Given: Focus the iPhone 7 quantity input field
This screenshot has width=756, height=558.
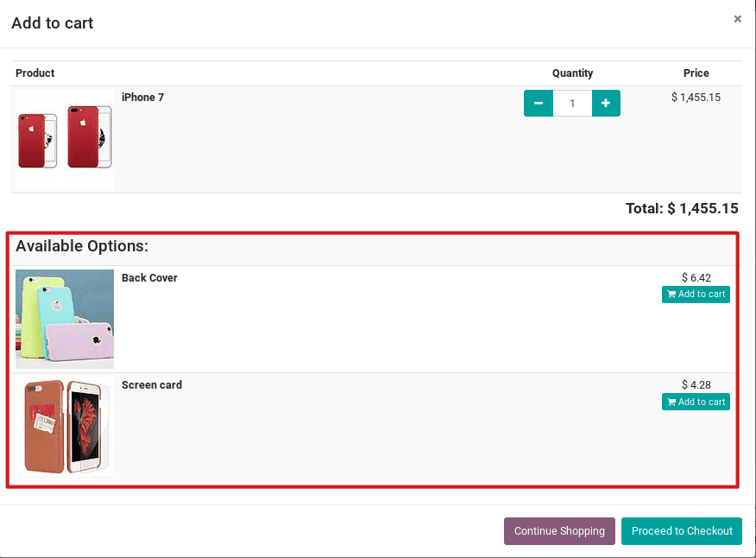Looking at the screenshot, I should pos(572,103).
